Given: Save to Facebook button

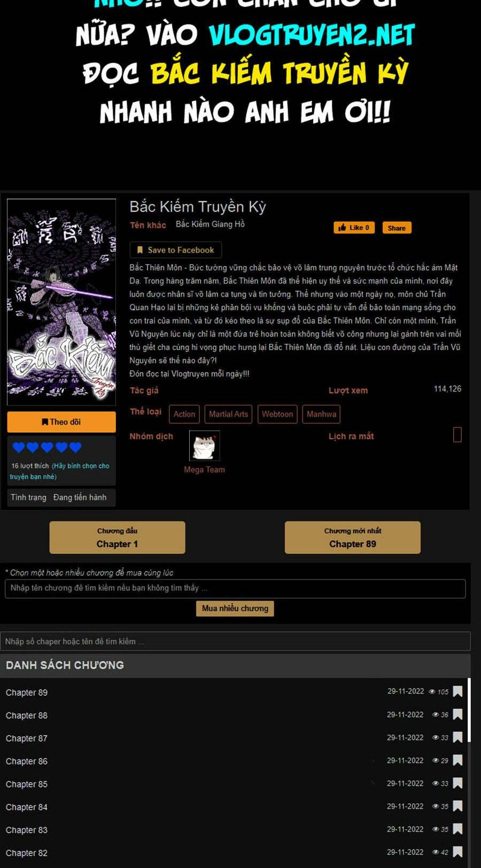Looking at the screenshot, I should [175, 250].
